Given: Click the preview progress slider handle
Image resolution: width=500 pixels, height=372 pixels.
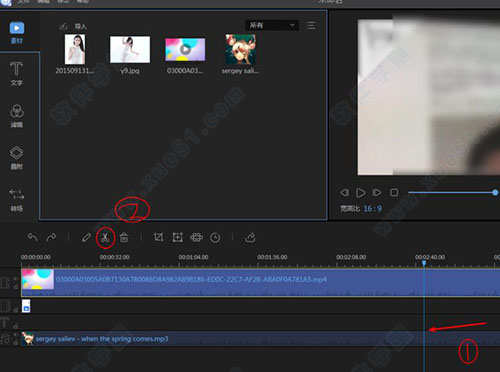Looking at the screenshot, I should click(495, 192).
